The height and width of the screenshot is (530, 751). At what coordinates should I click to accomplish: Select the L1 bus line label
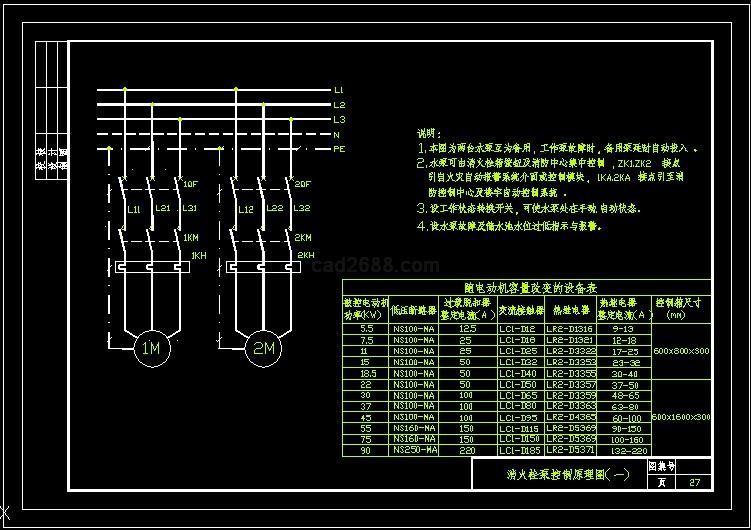339,90
